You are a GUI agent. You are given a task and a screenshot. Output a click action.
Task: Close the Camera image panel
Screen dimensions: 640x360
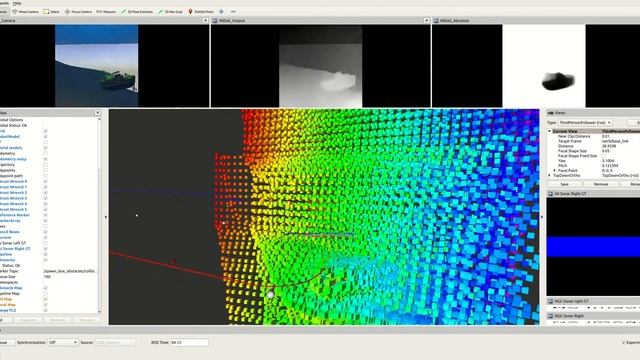[x=205, y=20]
